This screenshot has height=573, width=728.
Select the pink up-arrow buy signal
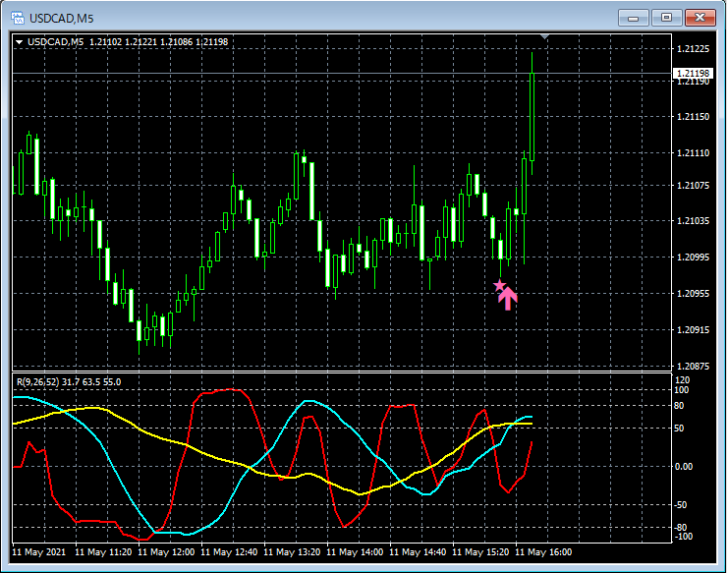pyautogui.click(x=508, y=299)
